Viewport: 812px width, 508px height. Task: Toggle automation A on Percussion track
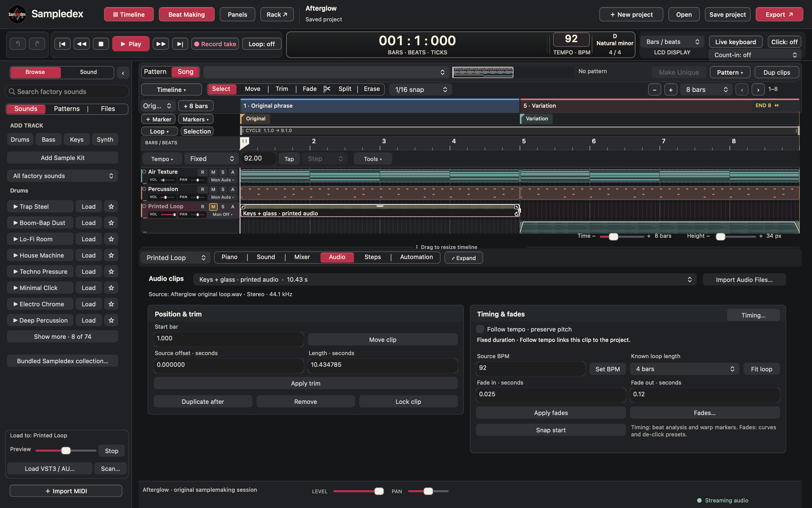coord(232,189)
